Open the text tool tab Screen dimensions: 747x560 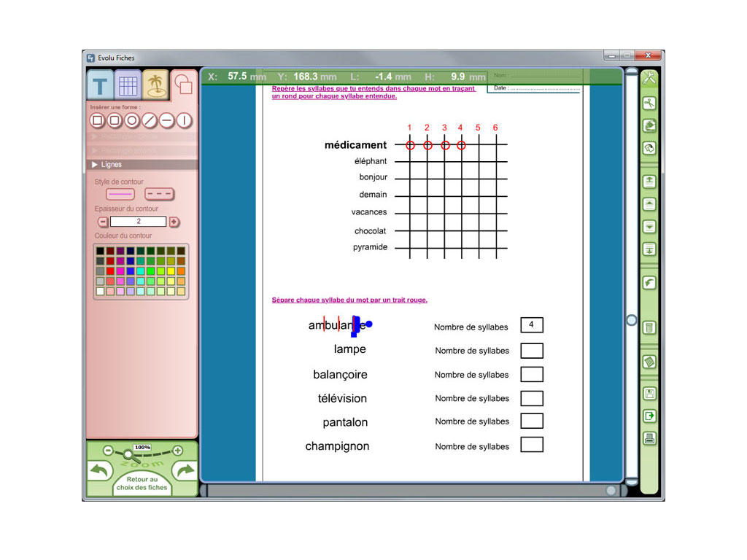coord(101,85)
